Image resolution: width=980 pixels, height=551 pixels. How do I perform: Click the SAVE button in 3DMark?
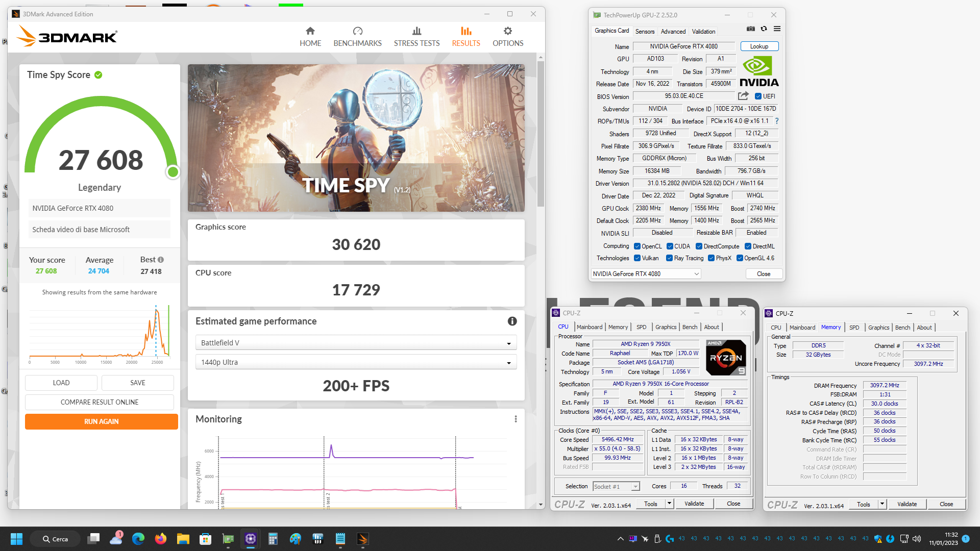(138, 383)
